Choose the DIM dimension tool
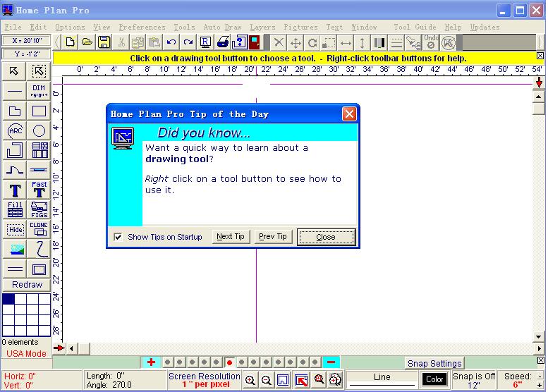Image resolution: width=548 pixels, height=392 pixels. pos(39,91)
